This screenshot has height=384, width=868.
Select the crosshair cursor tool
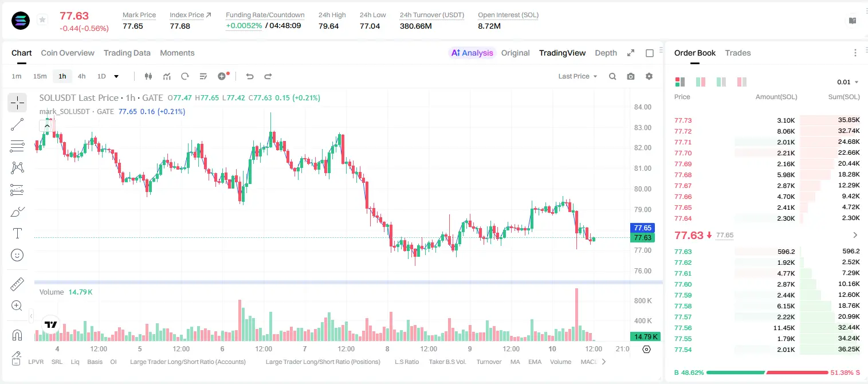pyautogui.click(x=17, y=103)
